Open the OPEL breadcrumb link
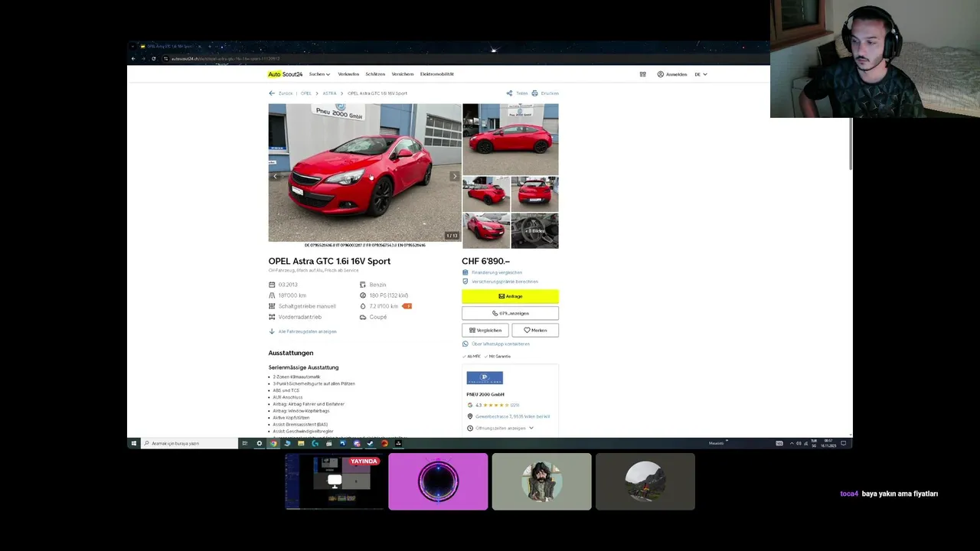 306,93
